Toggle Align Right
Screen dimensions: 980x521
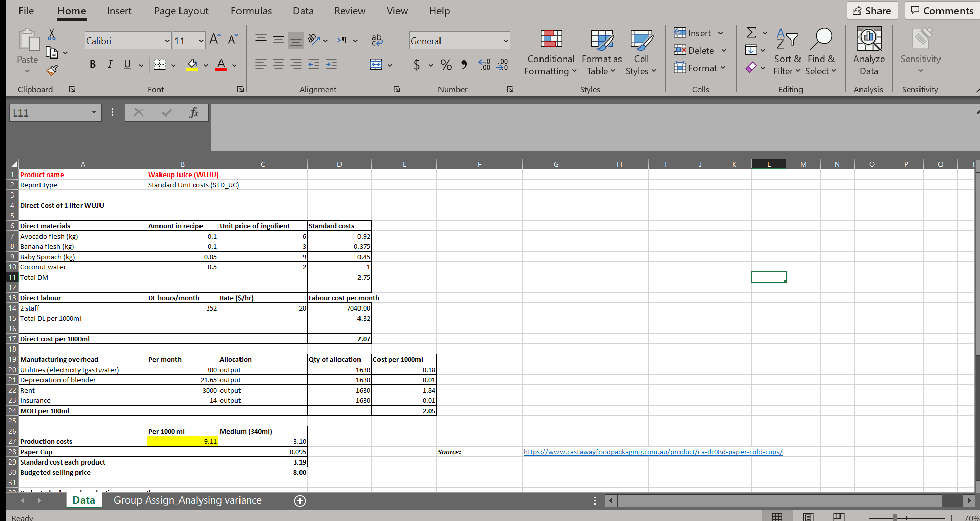(296, 65)
